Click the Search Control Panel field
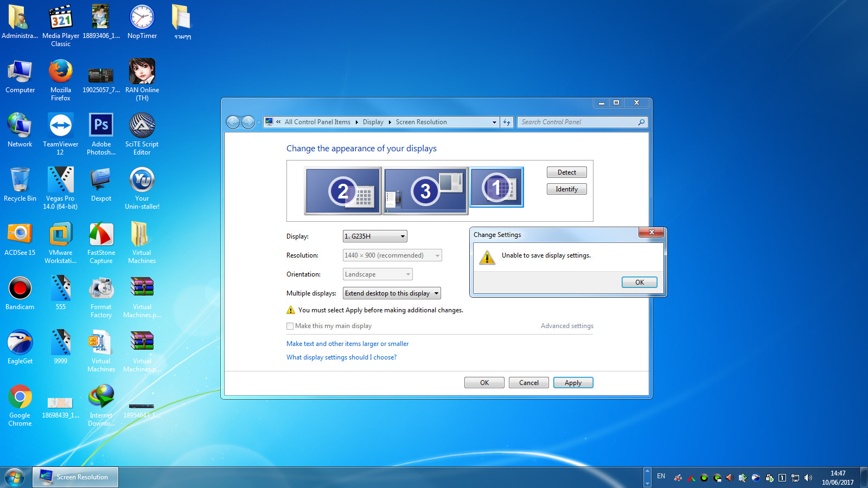Viewport: 868px width, 488px height. pyautogui.click(x=578, y=122)
